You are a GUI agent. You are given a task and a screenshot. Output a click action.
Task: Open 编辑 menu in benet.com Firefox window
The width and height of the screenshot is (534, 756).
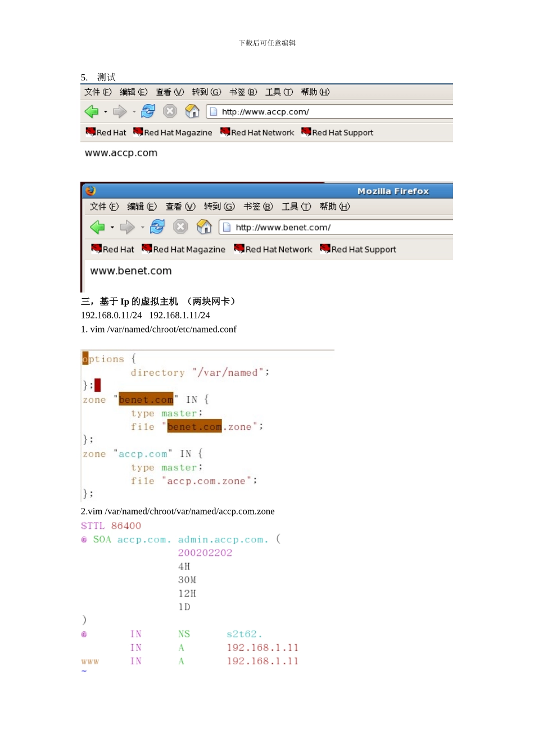pyautogui.click(x=142, y=206)
